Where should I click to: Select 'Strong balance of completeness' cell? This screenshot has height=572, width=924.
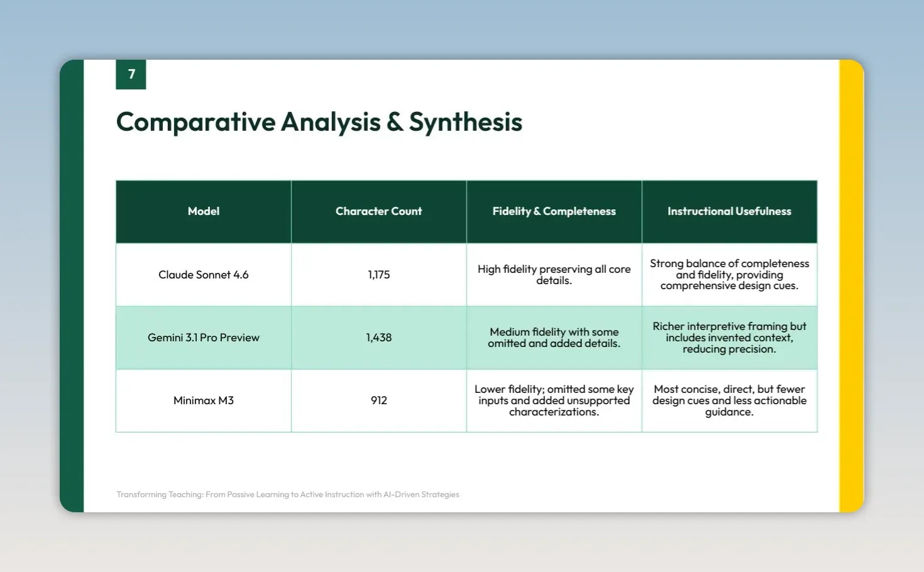[x=729, y=275]
